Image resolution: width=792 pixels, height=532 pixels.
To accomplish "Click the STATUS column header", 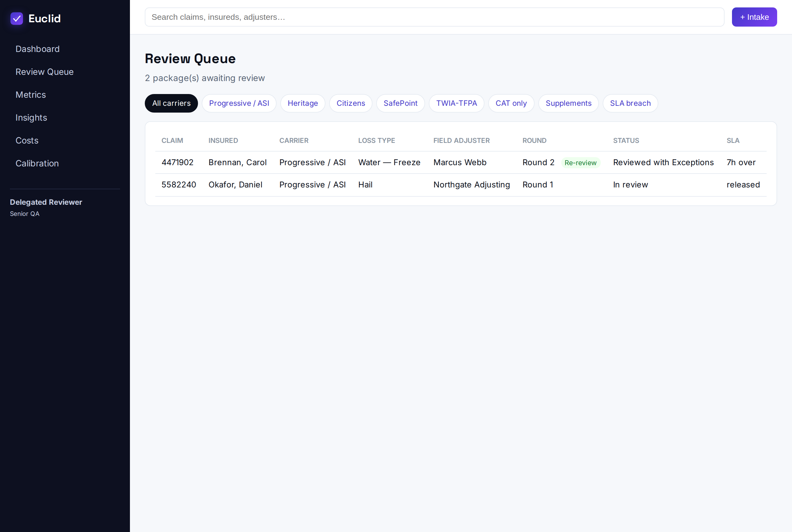I will [x=626, y=140].
